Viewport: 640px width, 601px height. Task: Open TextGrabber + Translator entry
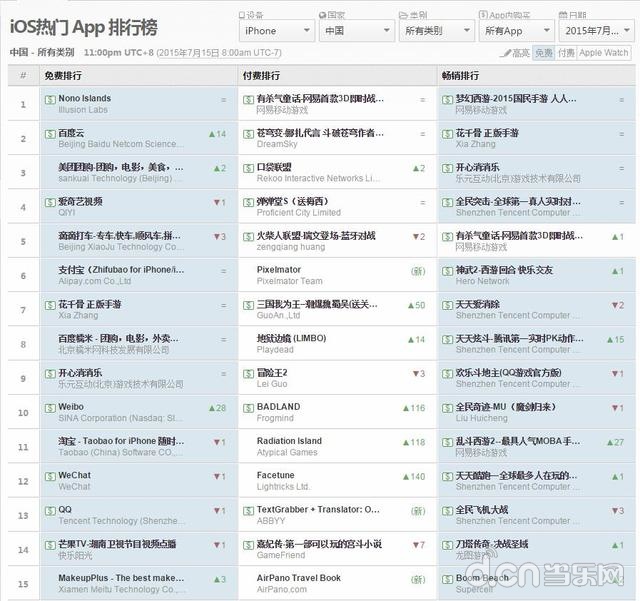click(318, 510)
